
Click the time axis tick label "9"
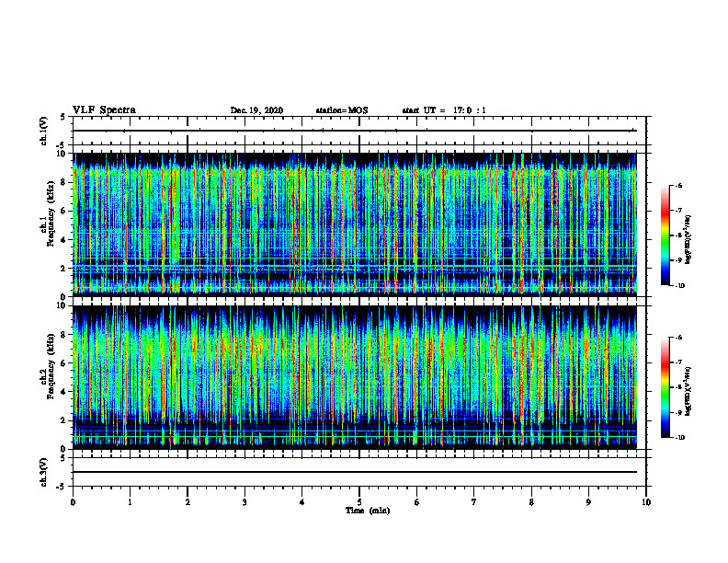click(588, 502)
